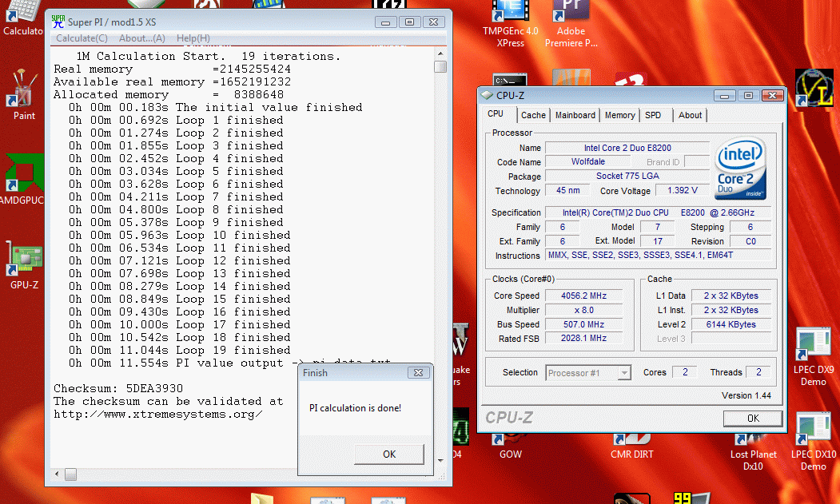Screen dimensions: 840x504
Task: Switch to the About tab in CPU-Z
Action: (690, 115)
